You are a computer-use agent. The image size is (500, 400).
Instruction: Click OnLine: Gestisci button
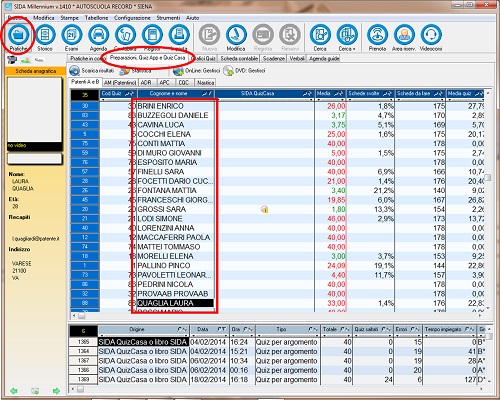coord(197,71)
